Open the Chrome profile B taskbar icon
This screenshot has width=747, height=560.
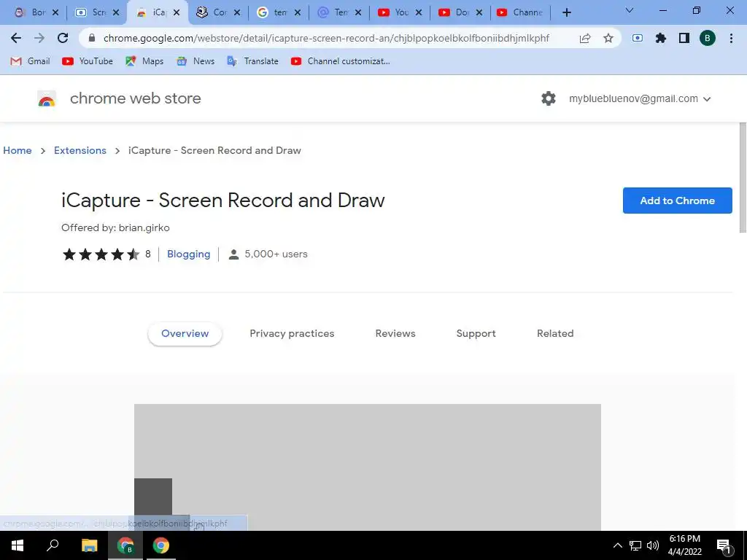pos(125,545)
